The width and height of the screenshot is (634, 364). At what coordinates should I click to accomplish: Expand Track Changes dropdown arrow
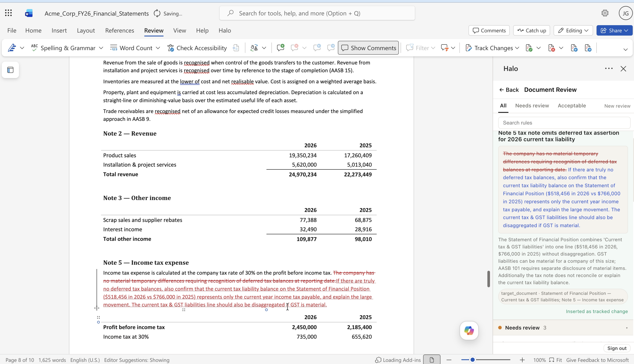pos(517,48)
